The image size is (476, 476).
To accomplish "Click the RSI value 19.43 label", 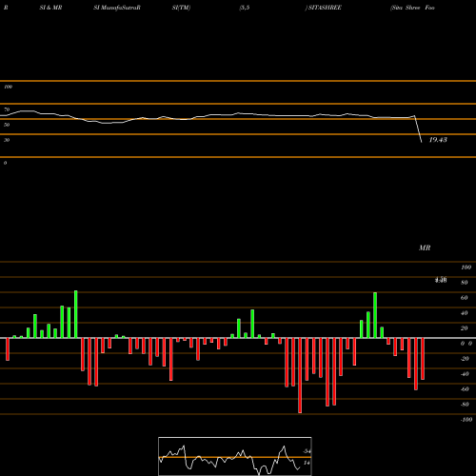I will [438, 140].
